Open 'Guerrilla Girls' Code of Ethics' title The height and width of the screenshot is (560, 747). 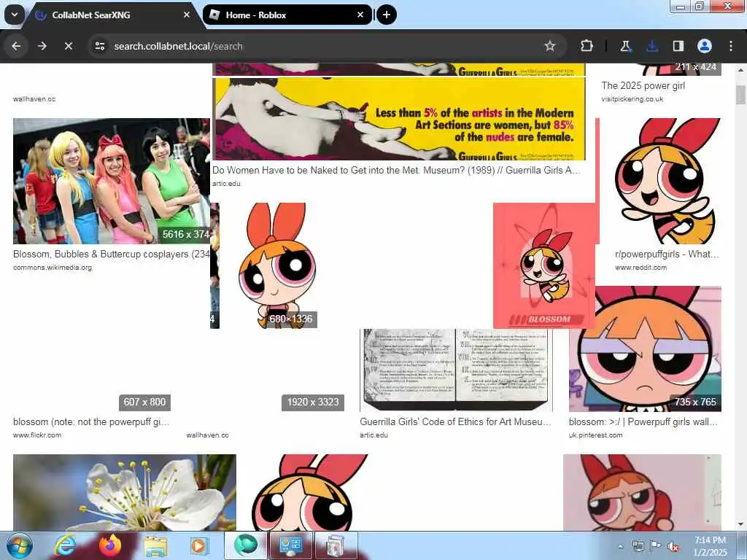455,422
